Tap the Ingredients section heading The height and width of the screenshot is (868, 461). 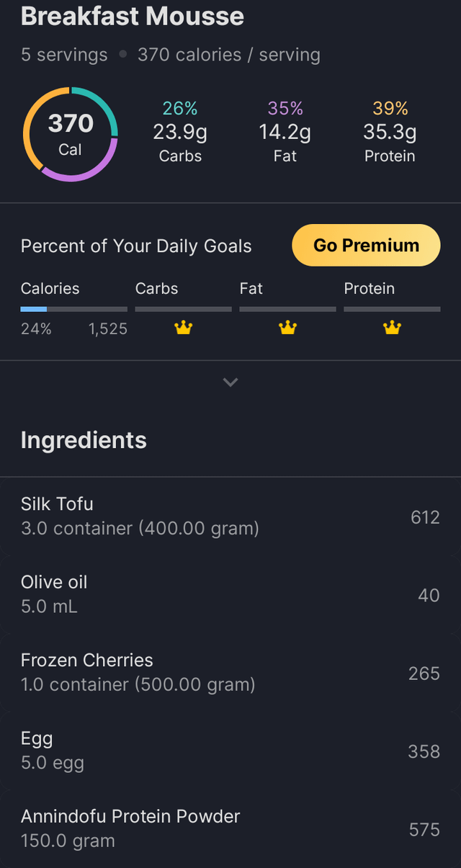[84, 440]
